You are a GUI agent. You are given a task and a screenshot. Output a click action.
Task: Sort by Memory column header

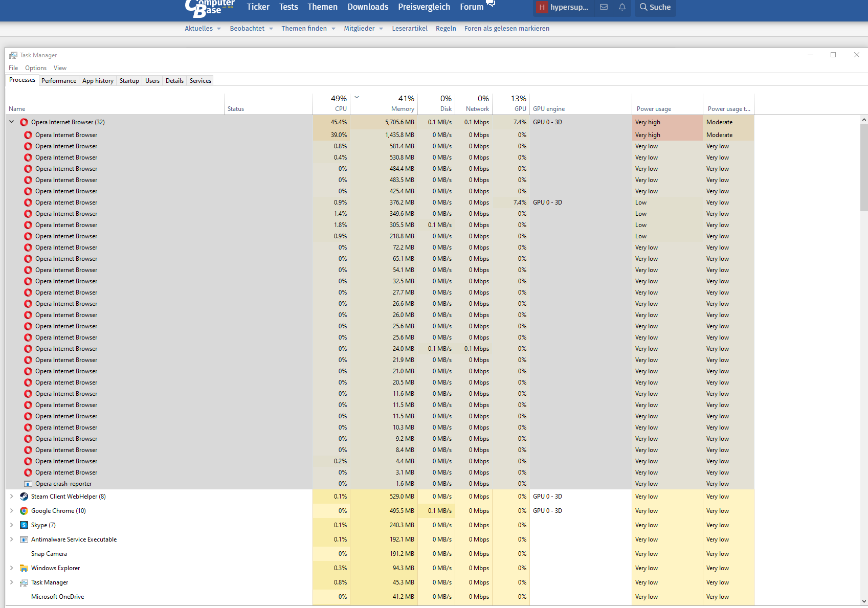[384, 104]
